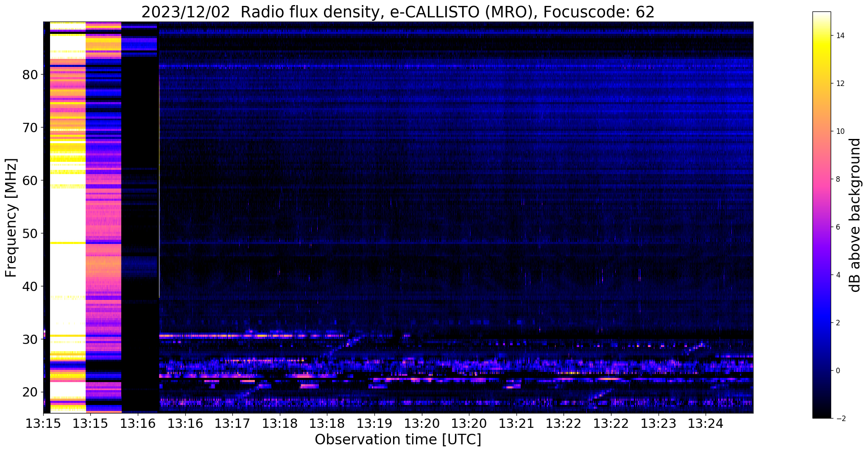
Task: Click the 'Frequency [MHz]' y-axis label
Action: pos(11,218)
